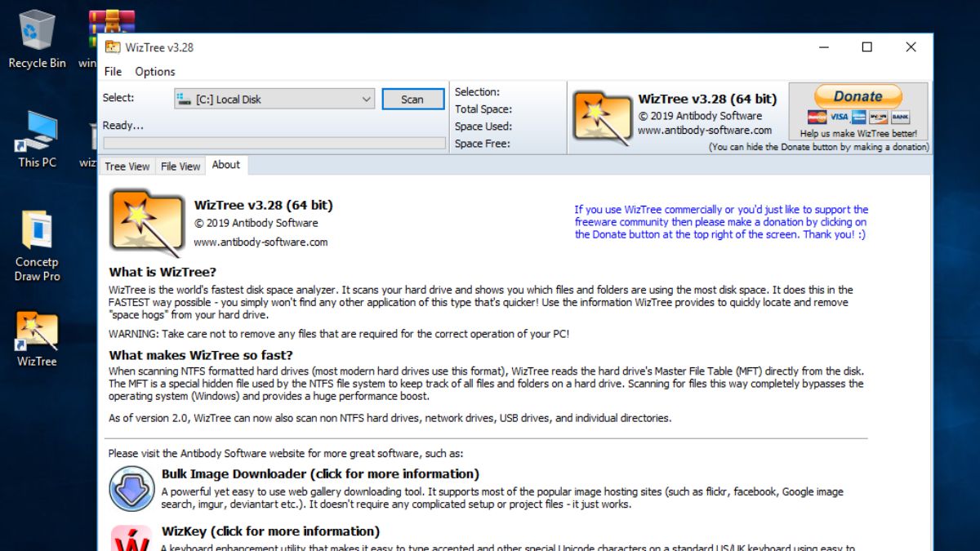
Task: Click www.antibody-software.com in the top header
Action: (x=705, y=130)
